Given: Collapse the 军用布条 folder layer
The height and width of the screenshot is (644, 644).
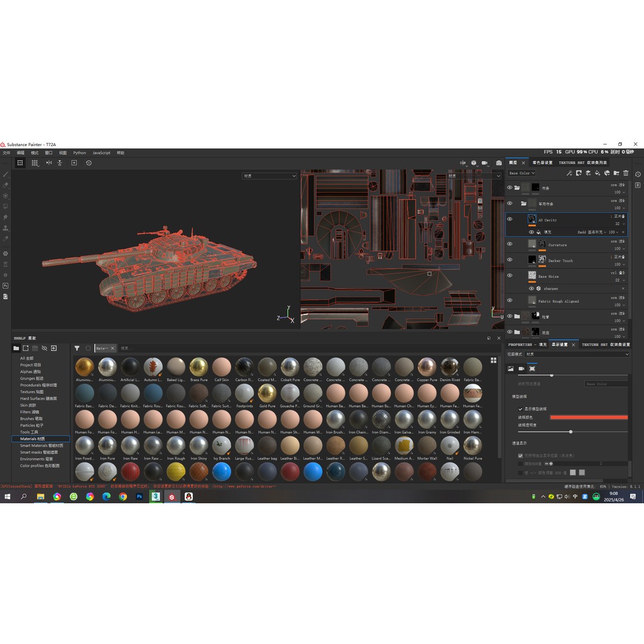Looking at the screenshot, I should pyautogui.click(x=524, y=204).
